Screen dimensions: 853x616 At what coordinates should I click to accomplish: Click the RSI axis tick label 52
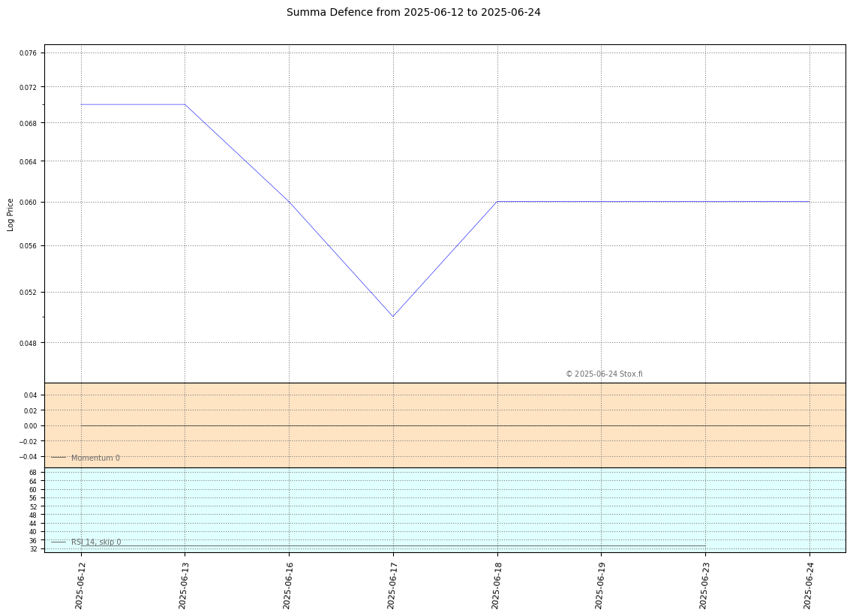point(34,506)
